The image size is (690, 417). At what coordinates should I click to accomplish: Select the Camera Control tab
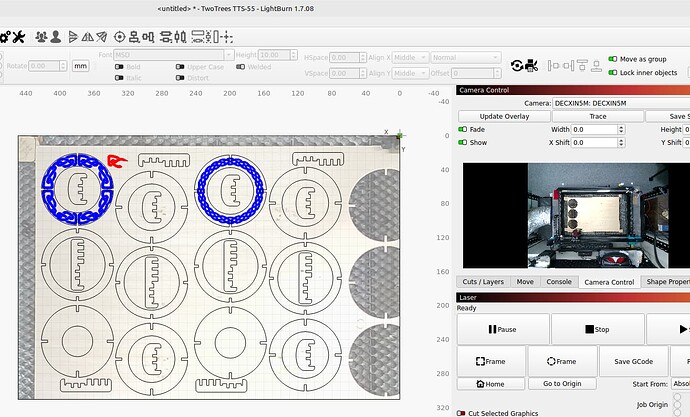click(x=609, y=282)
